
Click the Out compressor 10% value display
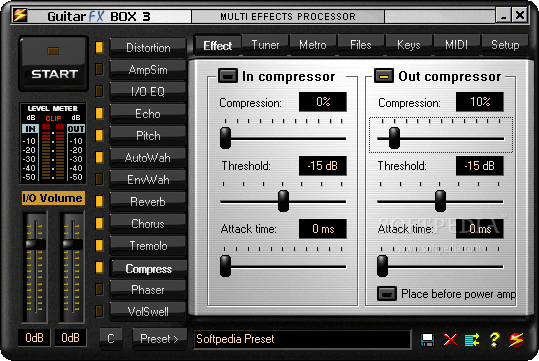click(x=480, y=102)
